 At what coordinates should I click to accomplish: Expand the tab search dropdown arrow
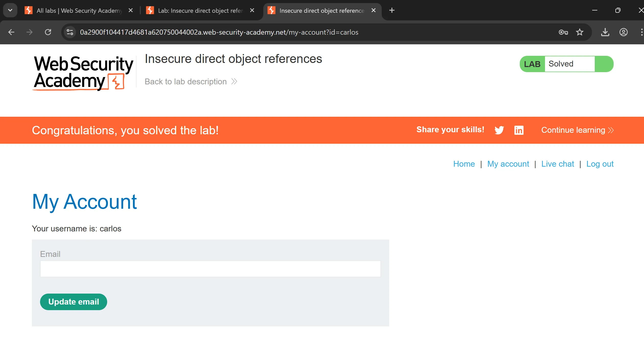(x=10, y=10)
